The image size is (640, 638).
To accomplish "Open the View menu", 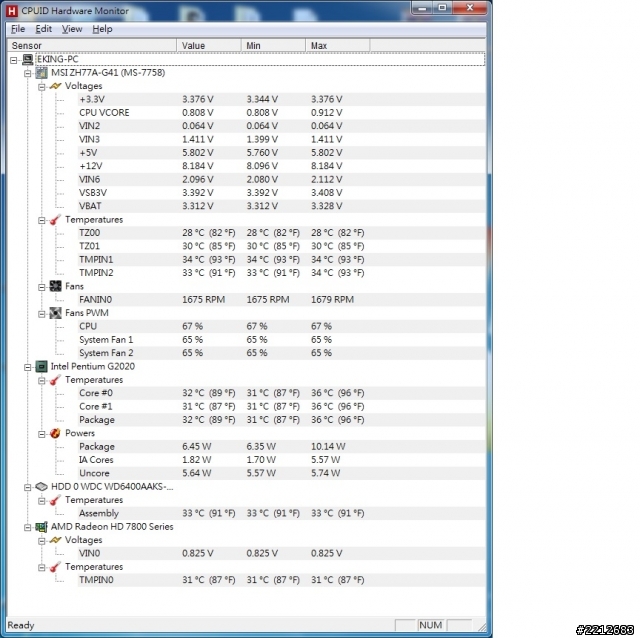I will 72,29.
